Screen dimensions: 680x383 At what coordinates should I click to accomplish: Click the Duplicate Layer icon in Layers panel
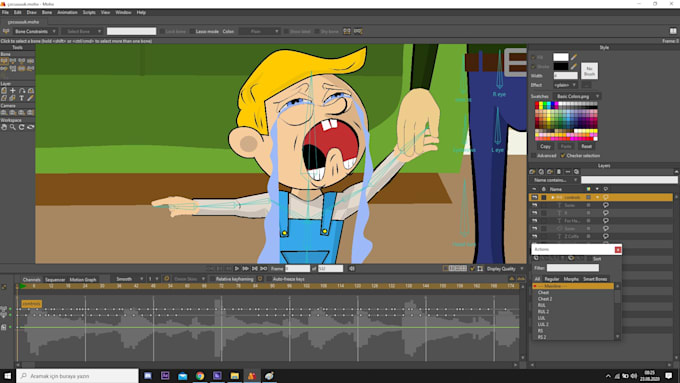(x=541, y=172)
